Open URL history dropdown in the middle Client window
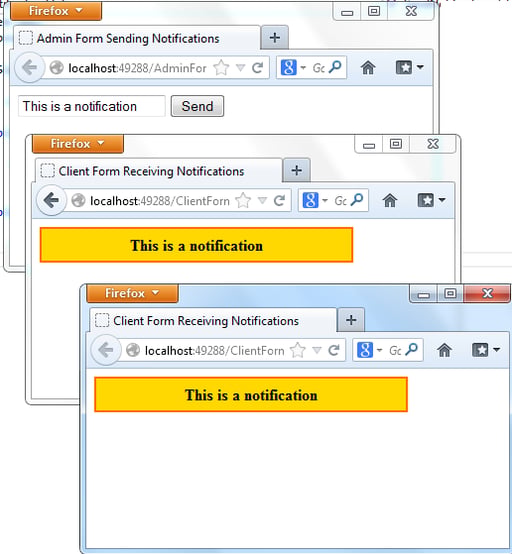 262,201
